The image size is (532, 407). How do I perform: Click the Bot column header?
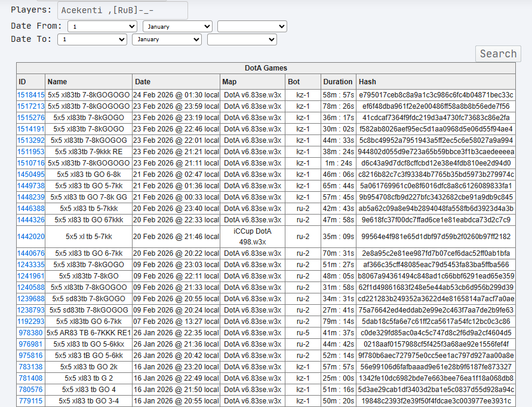[x=303, y=82]
